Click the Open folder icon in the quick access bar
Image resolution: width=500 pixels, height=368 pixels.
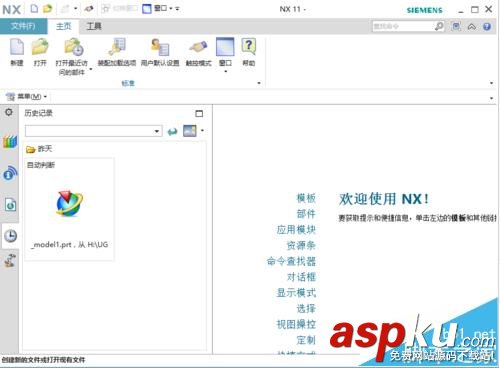tap(48, 8)
